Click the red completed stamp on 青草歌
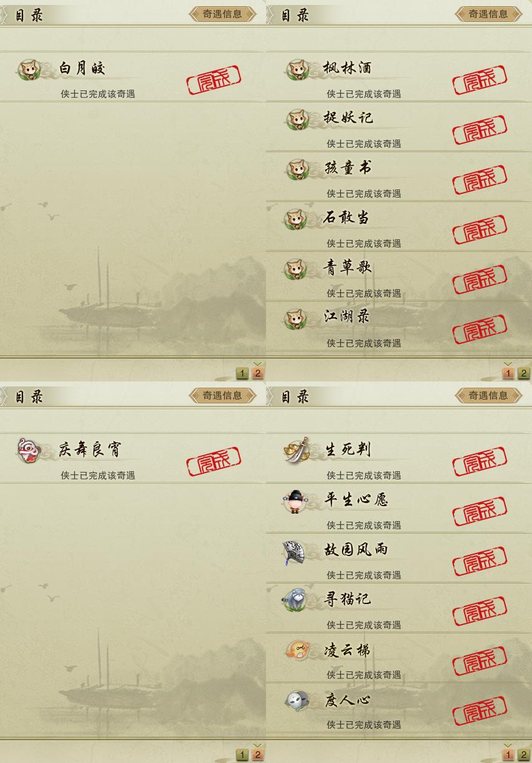The width and height of the screenshot is (532, 763). (480, 280)
